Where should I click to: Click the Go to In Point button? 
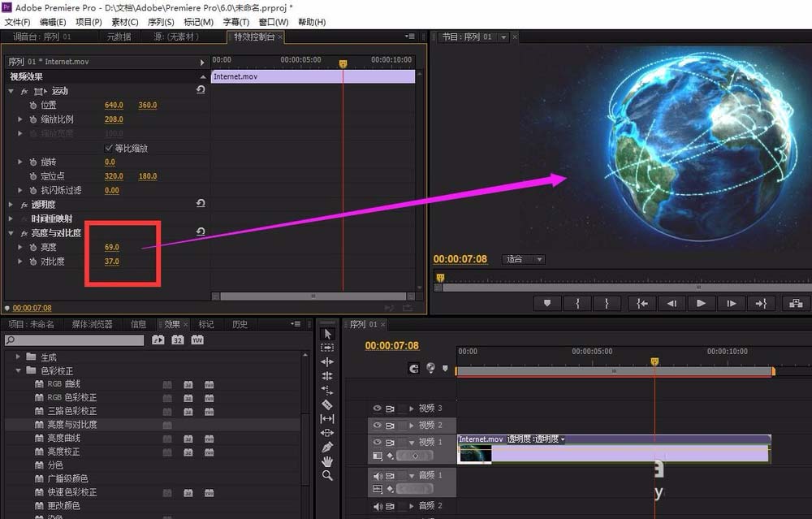[x=641, y=304]
